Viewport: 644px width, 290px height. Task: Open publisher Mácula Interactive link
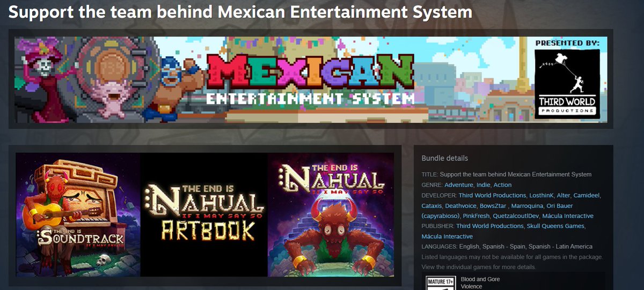click(447, 236)
